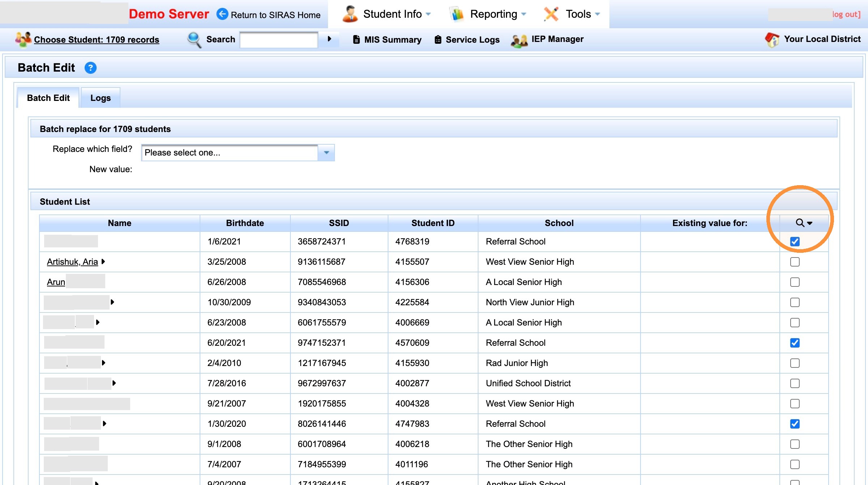
Task: Check the box for Student ID 4006218
Action: [795, 444]
